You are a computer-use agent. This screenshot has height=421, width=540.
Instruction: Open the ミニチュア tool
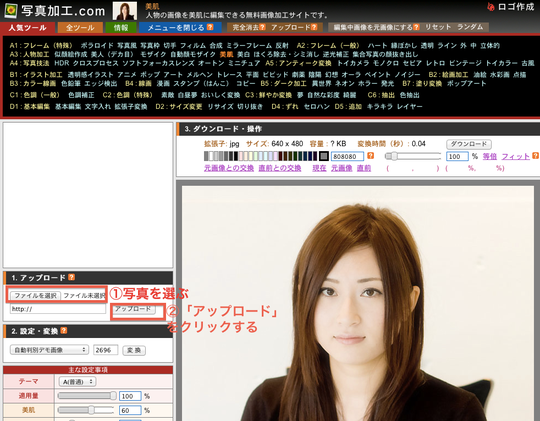[244, 63]
